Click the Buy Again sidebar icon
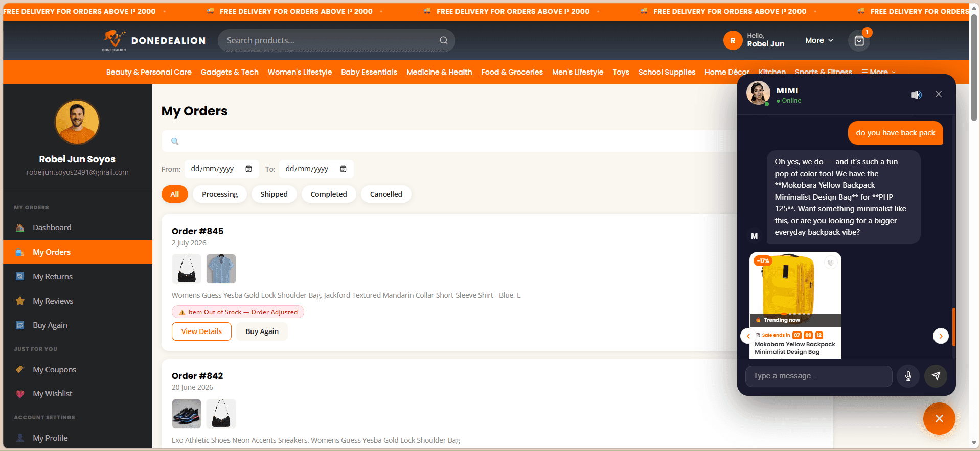The image size is (980, 451). [x=20, y=325]
